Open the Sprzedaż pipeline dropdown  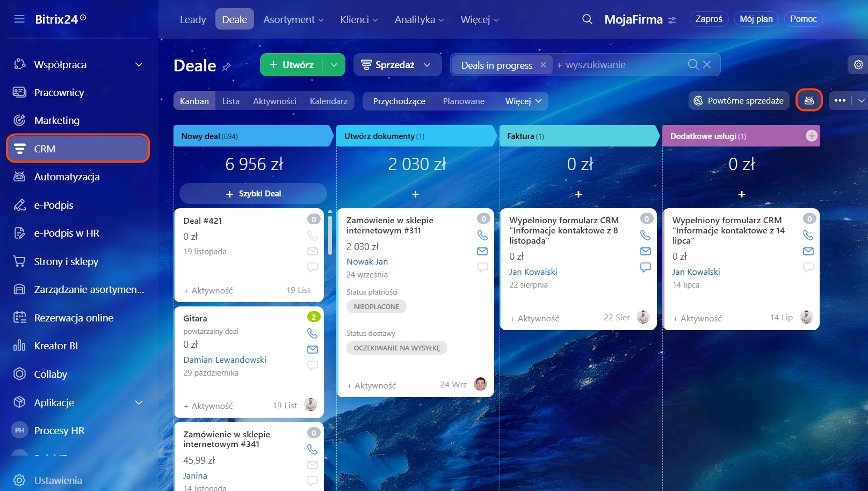[x=397, y=65]
